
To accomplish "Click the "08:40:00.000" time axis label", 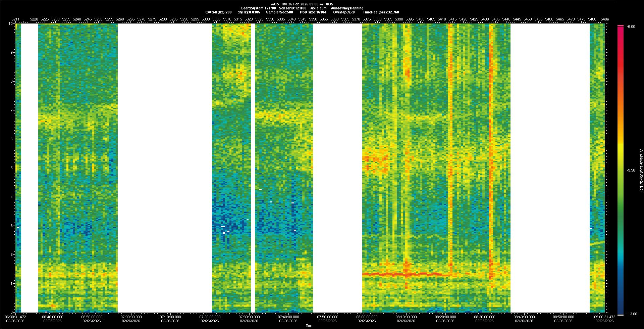I will coord(524,317).
